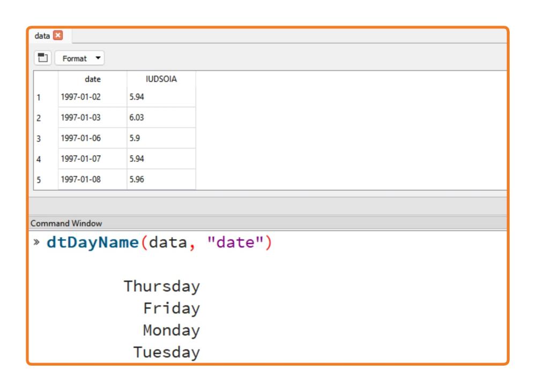Click the dock window icon beside Format
The image size is (536, 392).
(43, 58)
